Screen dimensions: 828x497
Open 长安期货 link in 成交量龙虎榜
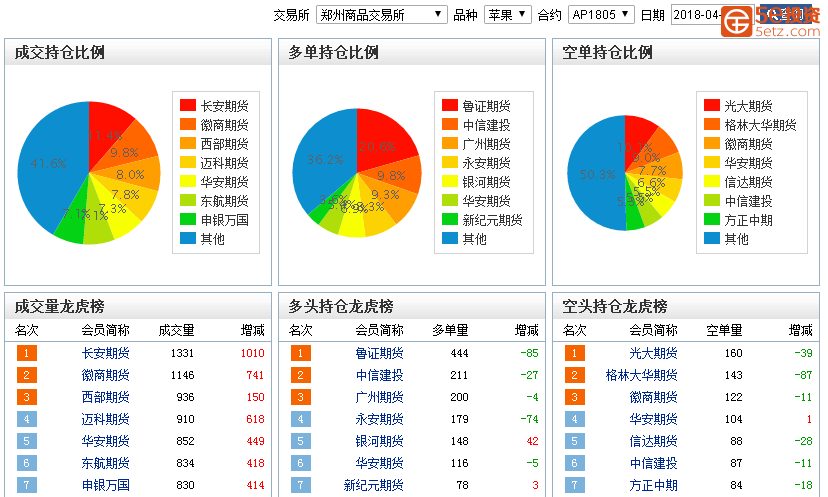[105, 353]
